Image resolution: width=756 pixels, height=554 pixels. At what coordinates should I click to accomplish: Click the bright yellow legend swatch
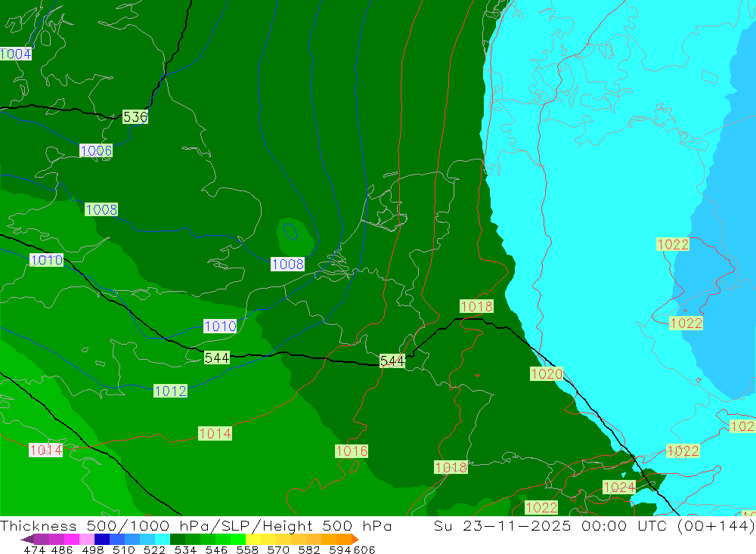pyautogui.click(x=253, y=539)
